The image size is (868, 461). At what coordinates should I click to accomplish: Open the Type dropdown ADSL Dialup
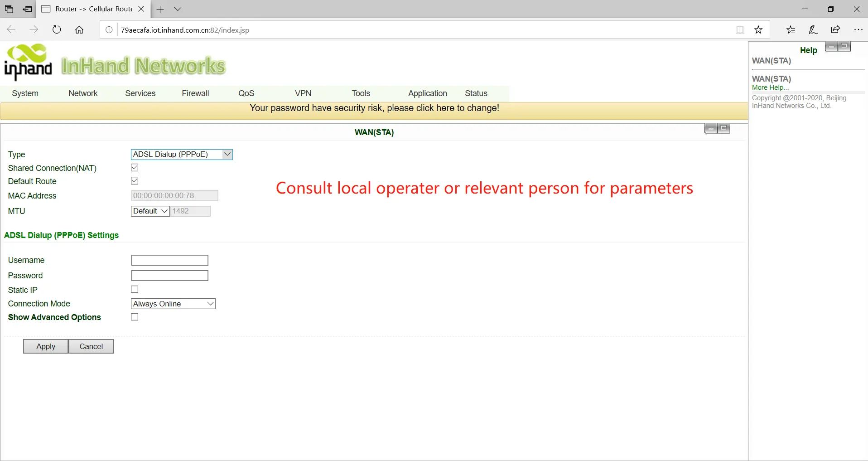point(182,155)
